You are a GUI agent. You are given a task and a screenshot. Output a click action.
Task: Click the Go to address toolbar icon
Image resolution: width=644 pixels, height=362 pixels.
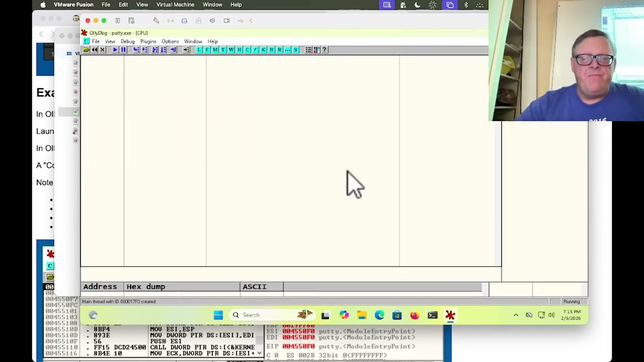pos(186,50)
